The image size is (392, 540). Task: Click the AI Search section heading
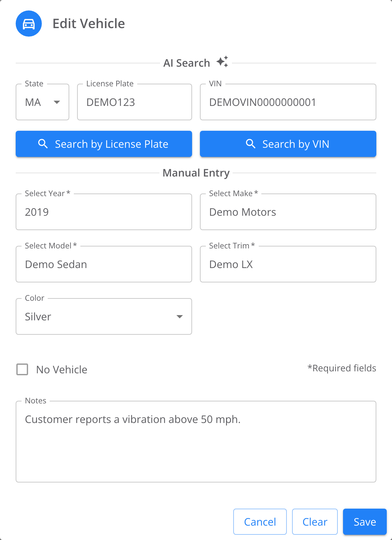pyautogui.click(x=187, y=63)
